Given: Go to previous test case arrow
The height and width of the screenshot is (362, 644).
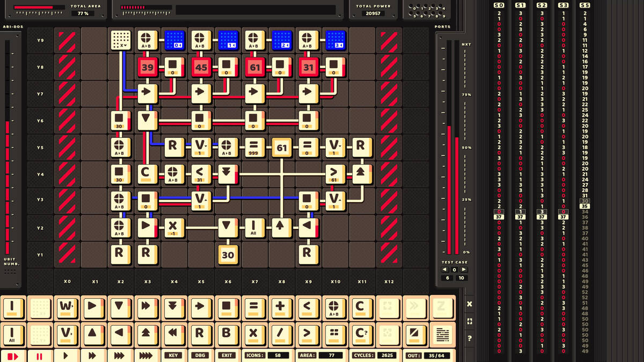Looking at the screenshot, I should point(444,270).
